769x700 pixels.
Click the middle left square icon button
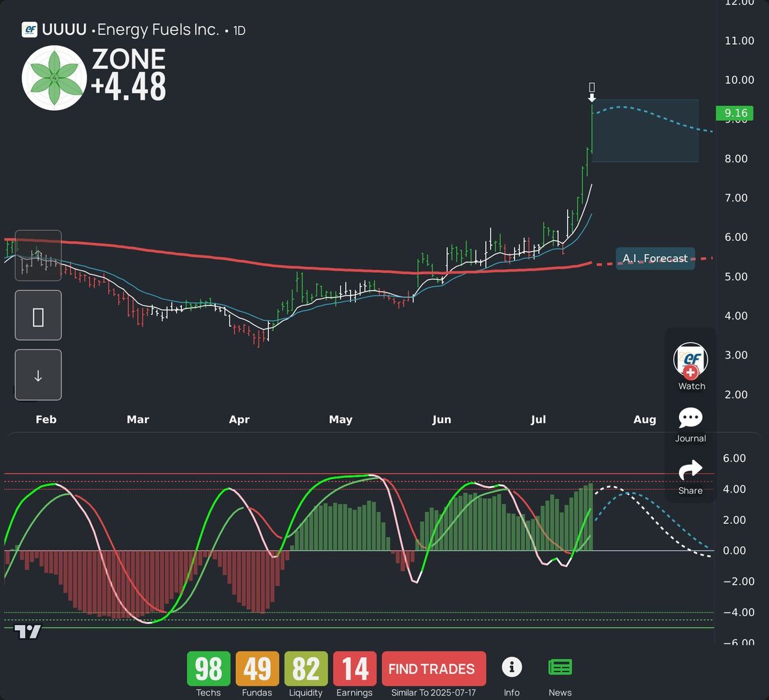pyautogui.click(x=38, y=315)
